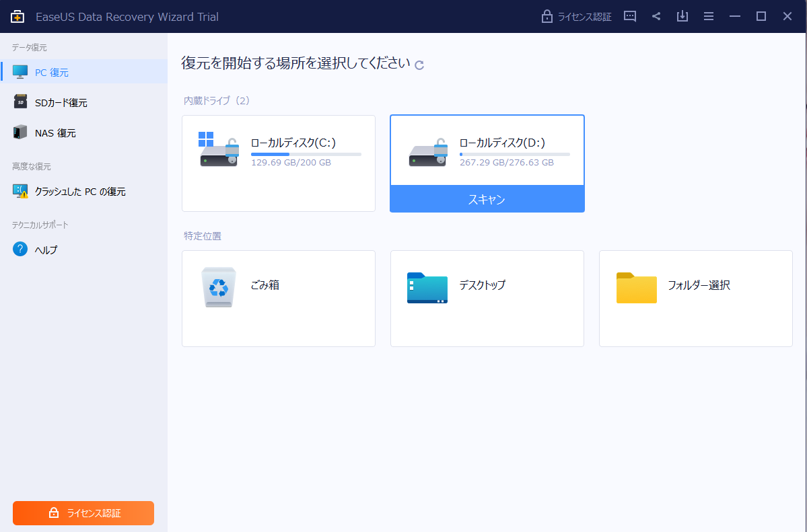This screenshot has width=807, height=532.
Task: Click EaseUS Data Recovery Wizard Trial title
Action: (127, 17)
